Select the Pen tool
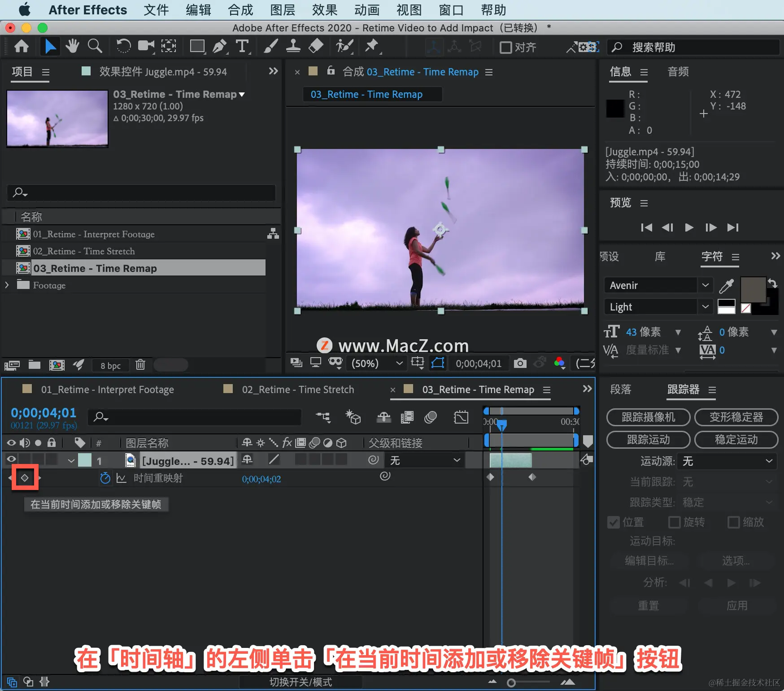The image size is (784, 691). [220, 46]
